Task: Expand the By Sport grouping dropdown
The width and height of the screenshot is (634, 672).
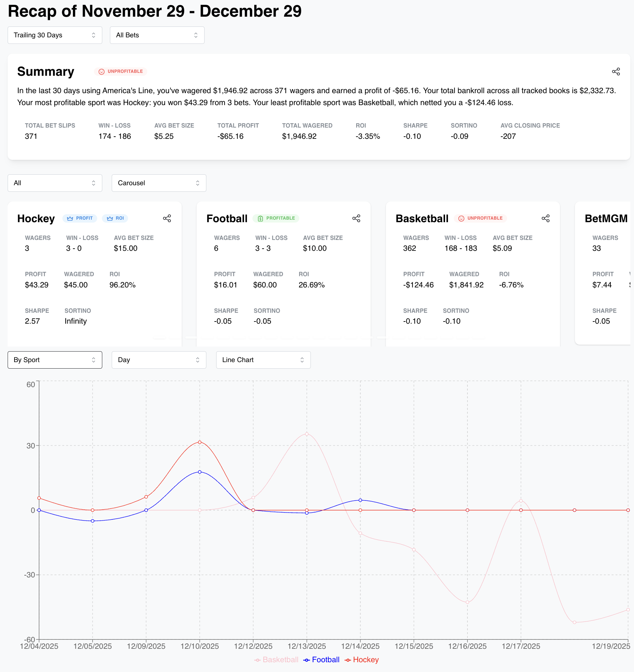Action: click(x=55, y=360)
